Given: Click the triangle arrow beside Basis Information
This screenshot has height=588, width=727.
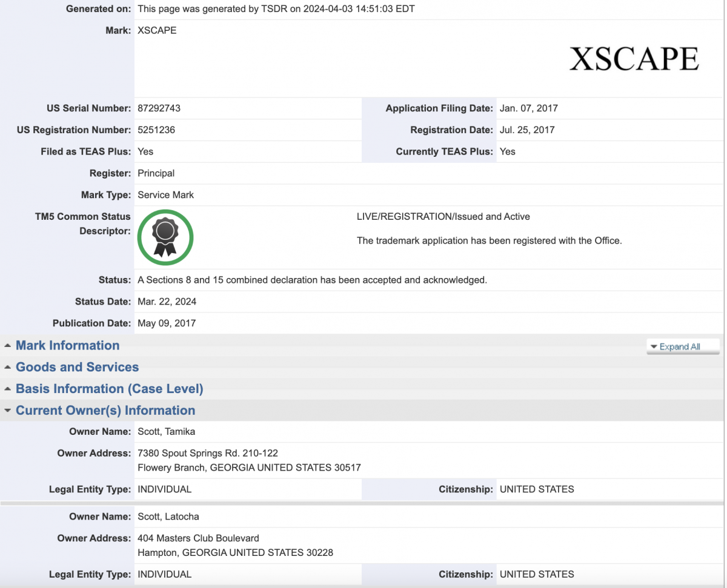Looking at the screenshot, I should (7, 389).
